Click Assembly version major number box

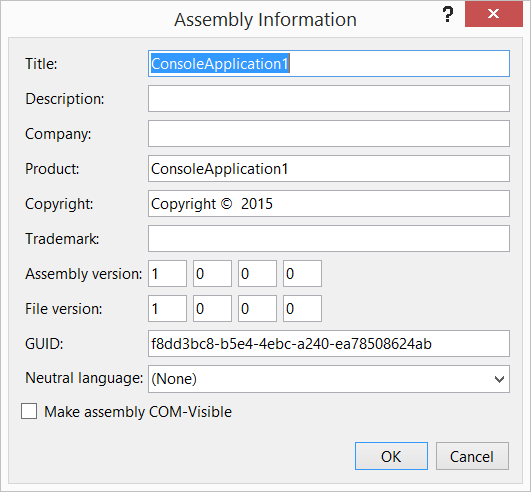point(167,274)
